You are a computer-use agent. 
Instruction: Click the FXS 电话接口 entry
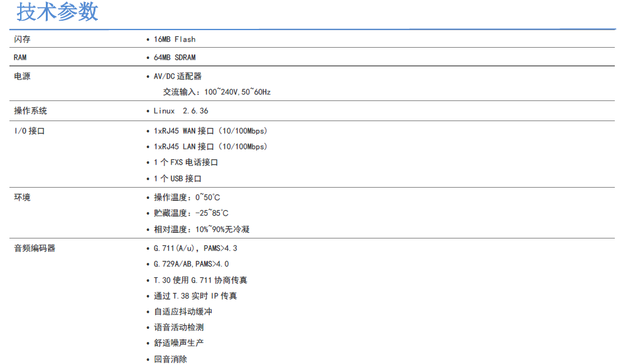point(186,163)
